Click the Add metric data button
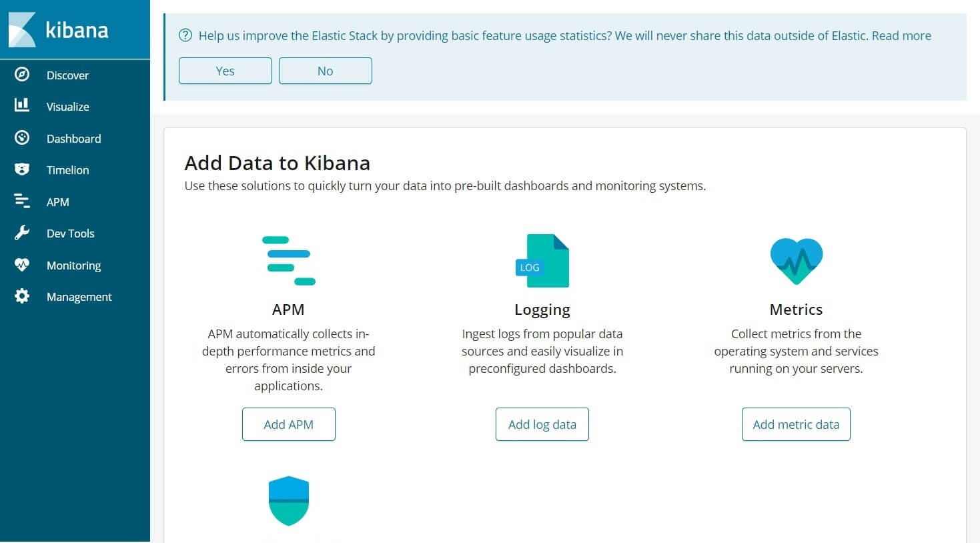 click(796, 424)
